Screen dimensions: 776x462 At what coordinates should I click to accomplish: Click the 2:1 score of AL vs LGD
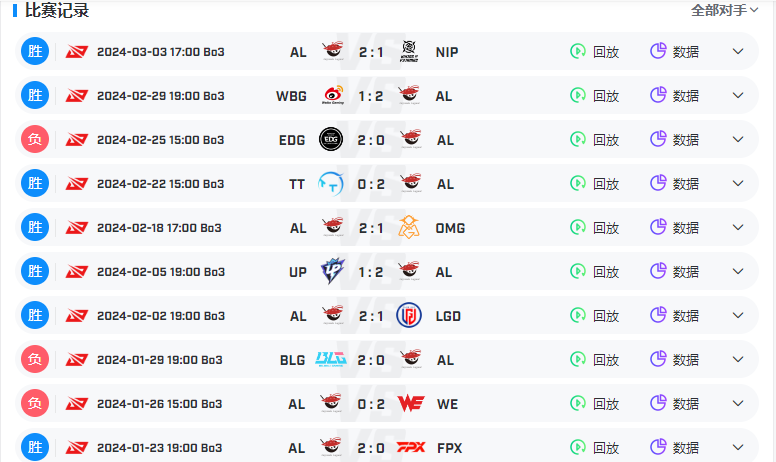tap(371, 316)
